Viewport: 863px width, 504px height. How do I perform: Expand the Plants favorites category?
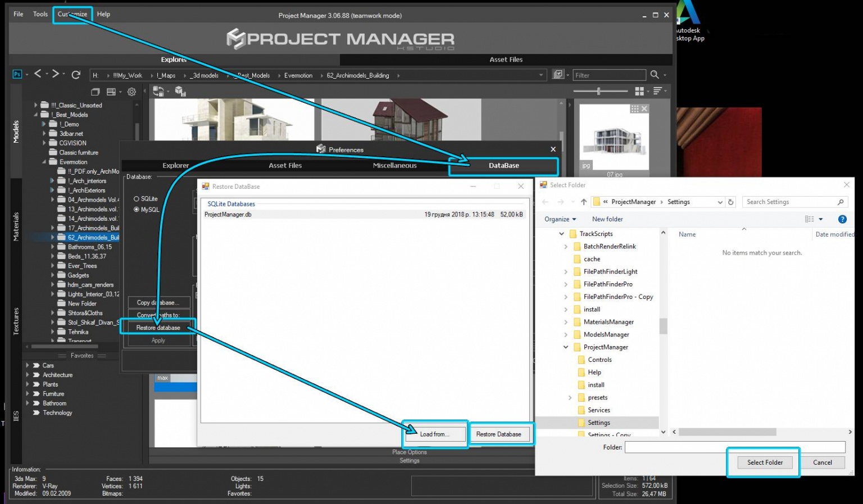pyautogui.click(x=27, y=384)
